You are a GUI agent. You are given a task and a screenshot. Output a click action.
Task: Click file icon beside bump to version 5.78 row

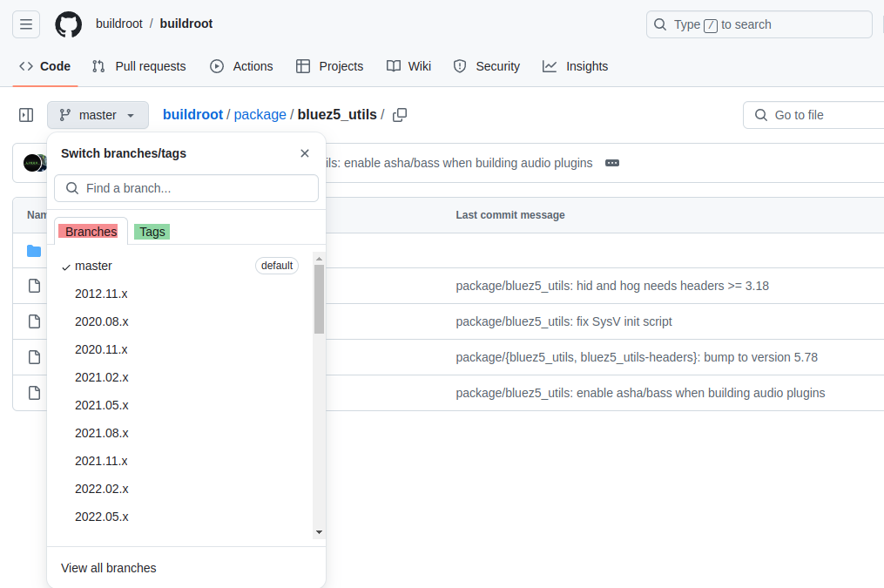tap(34, 357)
